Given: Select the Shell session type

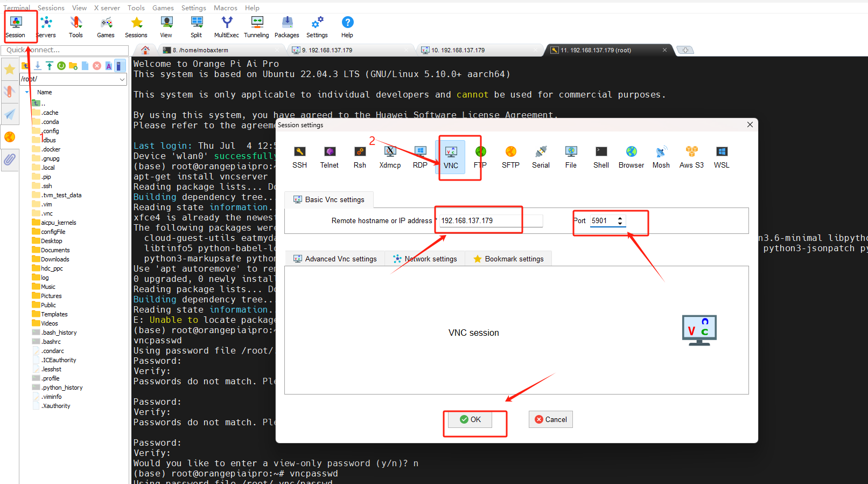Looking at the screenshot, I should click(x=601, y=157).
